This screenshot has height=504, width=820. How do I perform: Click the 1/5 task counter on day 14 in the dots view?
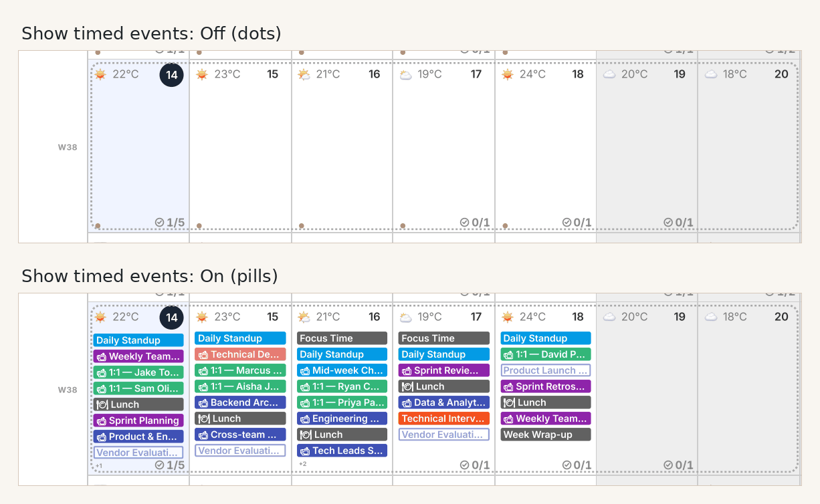(x=170, y=223)
